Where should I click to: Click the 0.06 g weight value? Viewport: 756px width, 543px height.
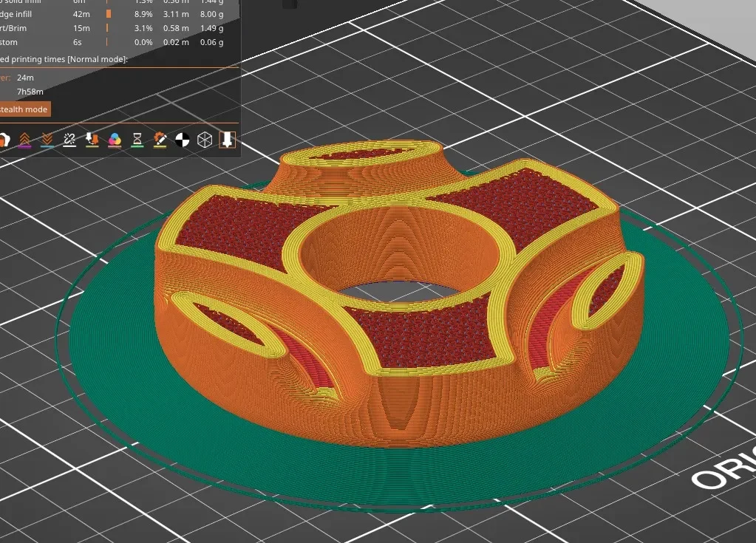pyautogui.click(x=211, y=42)
